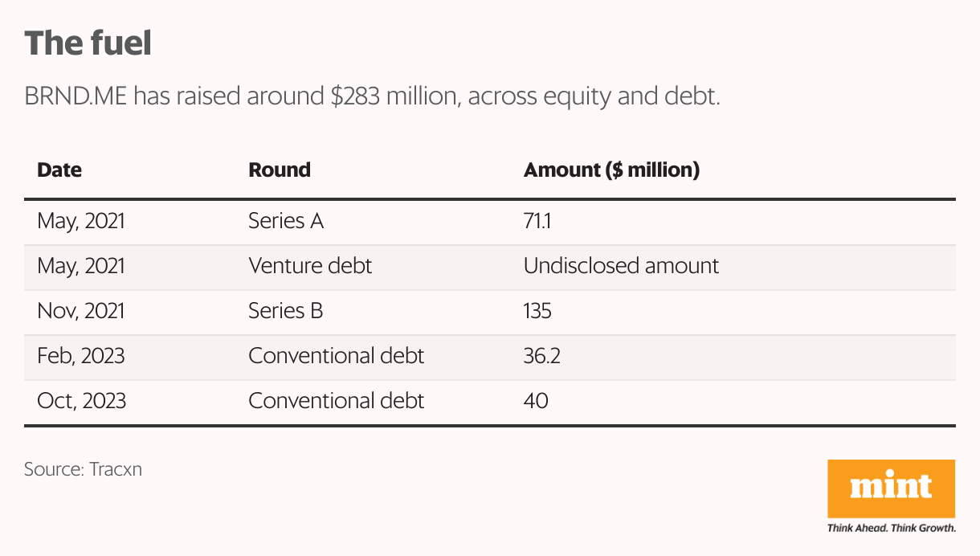
Task: Click the 'The fuel' heading
Action: click(x=88, y=43)
